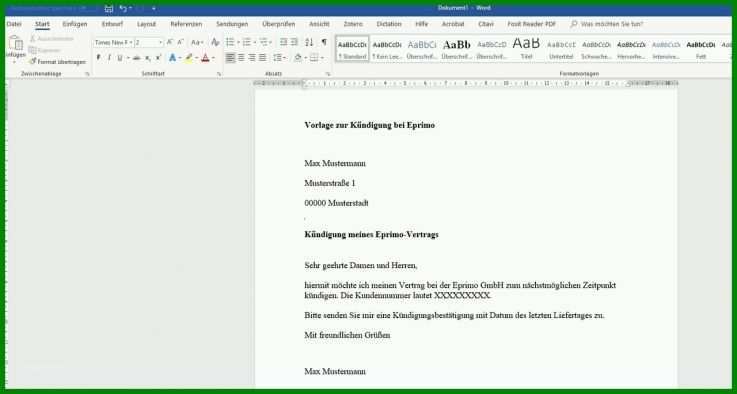Expand the Zwischenablage dialog launcher
Screen dimensions: 737x394
click(87, 74)
